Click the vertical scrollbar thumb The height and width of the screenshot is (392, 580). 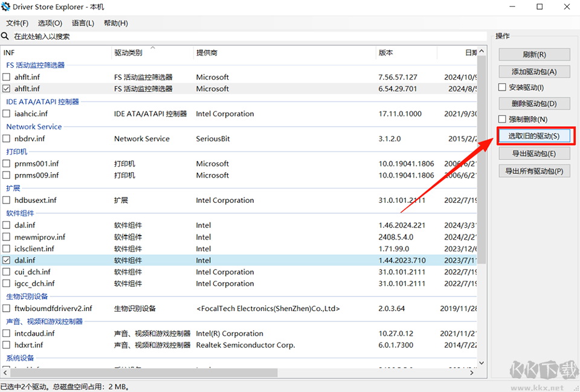(x=482, y=159)
